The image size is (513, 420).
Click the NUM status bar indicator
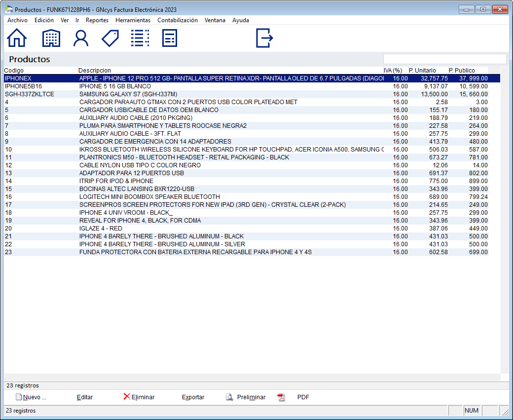coord(472,411)
